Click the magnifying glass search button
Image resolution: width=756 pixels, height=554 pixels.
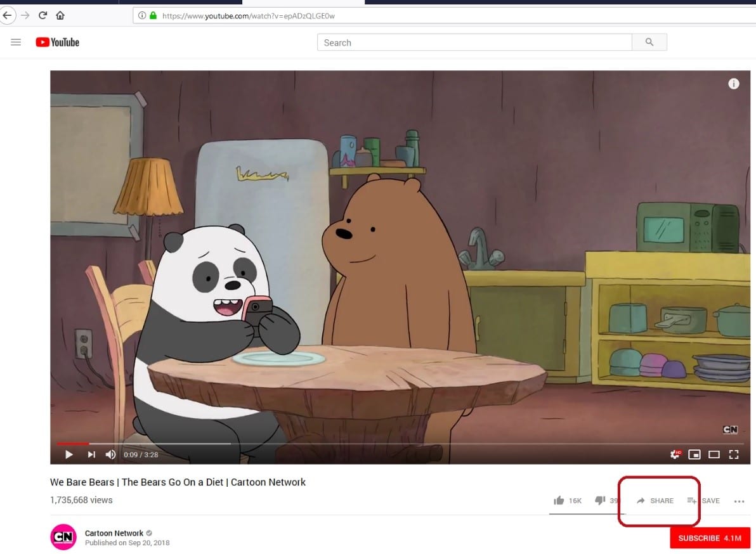pyautogui.click(x=649, y=42)
